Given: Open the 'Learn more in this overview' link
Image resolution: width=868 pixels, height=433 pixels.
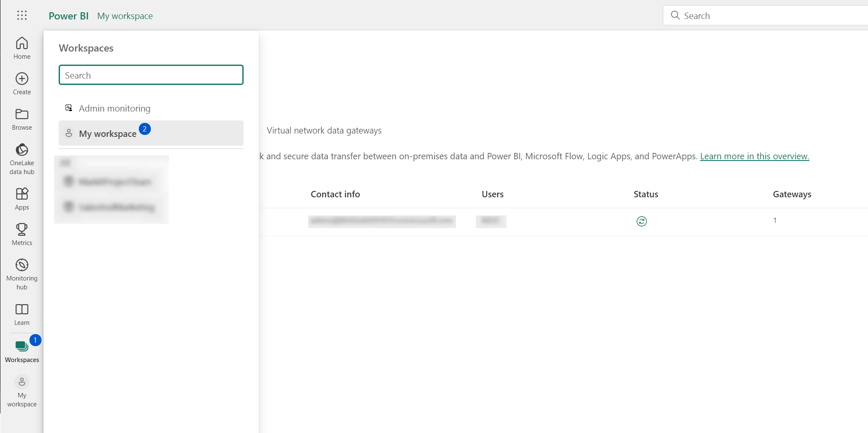Looking at the screenshot, I should (x=754, y=156).
